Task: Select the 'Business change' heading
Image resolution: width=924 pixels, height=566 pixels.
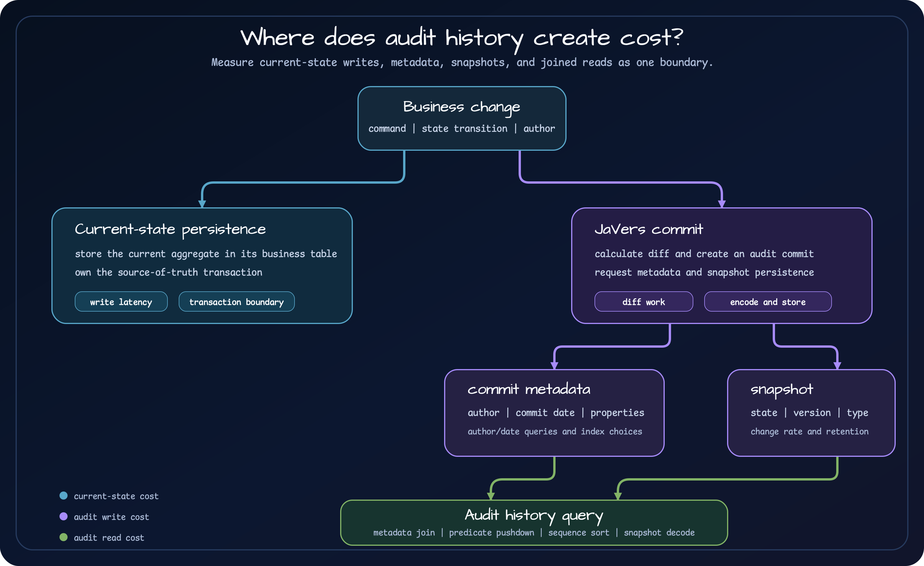Action: [x=462, y=107]
